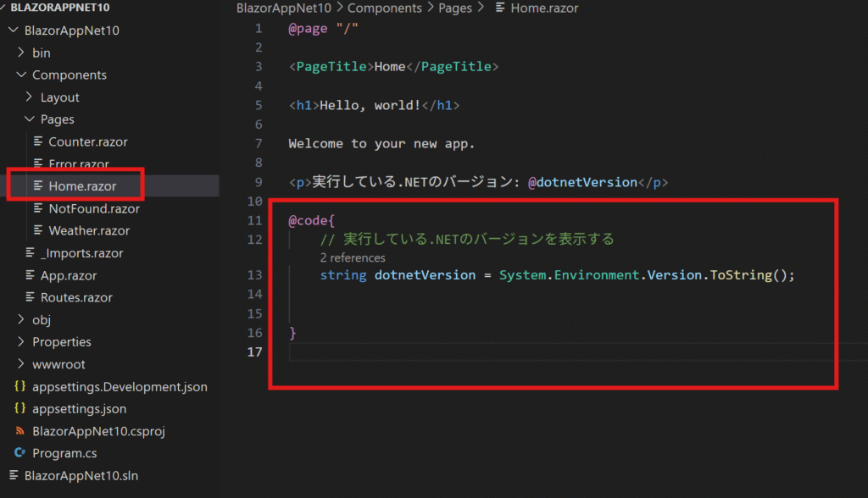Image resolution: width=868 pixels, height=498 pixels.
Task: Open App.razor file
Action: pos(69,275)
